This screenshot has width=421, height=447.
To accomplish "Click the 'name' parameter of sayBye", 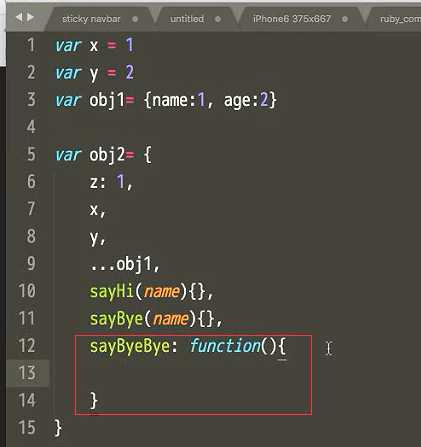I will tap(171, 319).
